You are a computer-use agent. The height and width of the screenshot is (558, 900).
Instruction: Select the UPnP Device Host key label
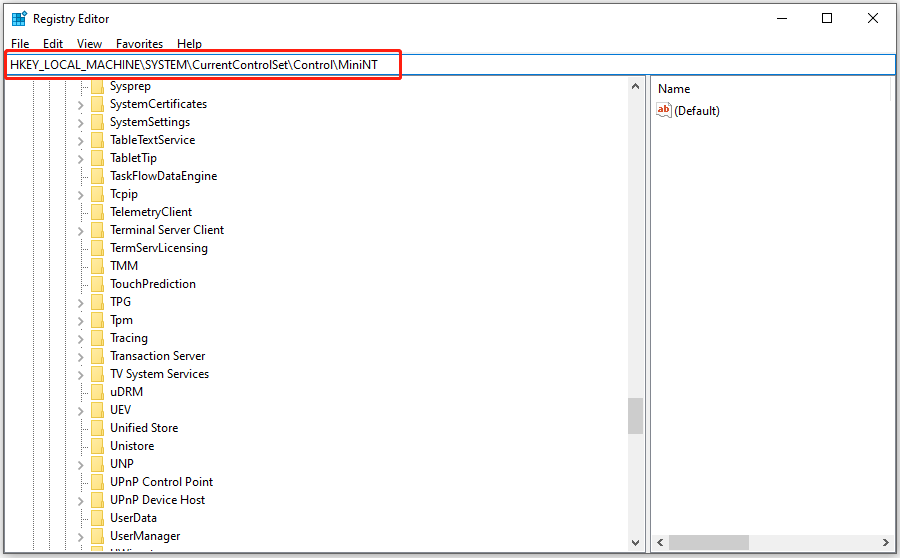(157, 500)
